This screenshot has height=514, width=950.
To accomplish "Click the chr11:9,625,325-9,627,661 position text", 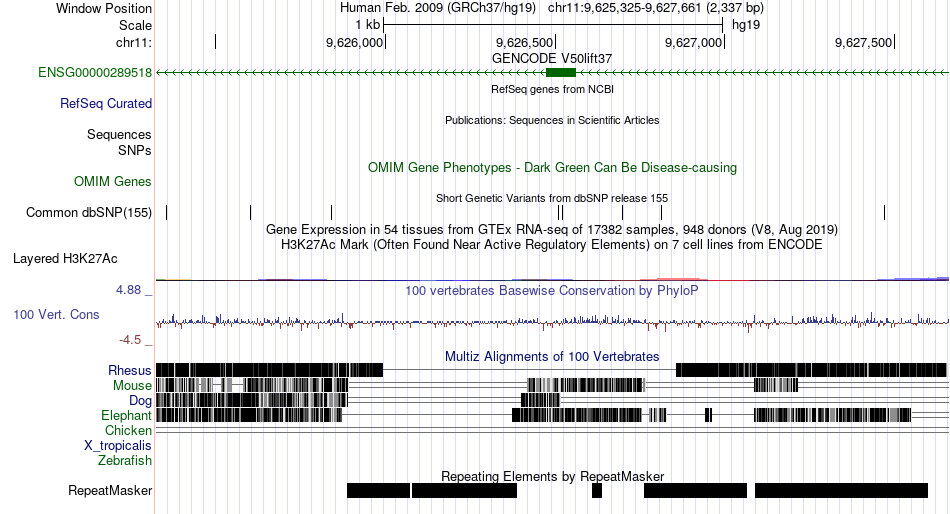I will (656, 8).
